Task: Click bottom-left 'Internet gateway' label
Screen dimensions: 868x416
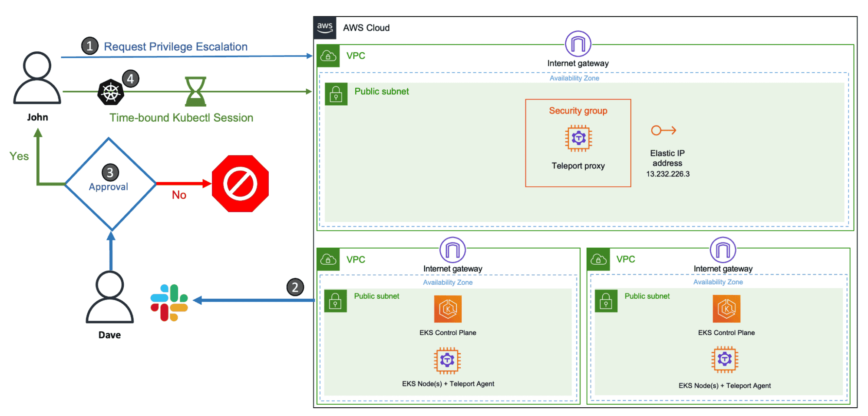Action: point(453,269)
